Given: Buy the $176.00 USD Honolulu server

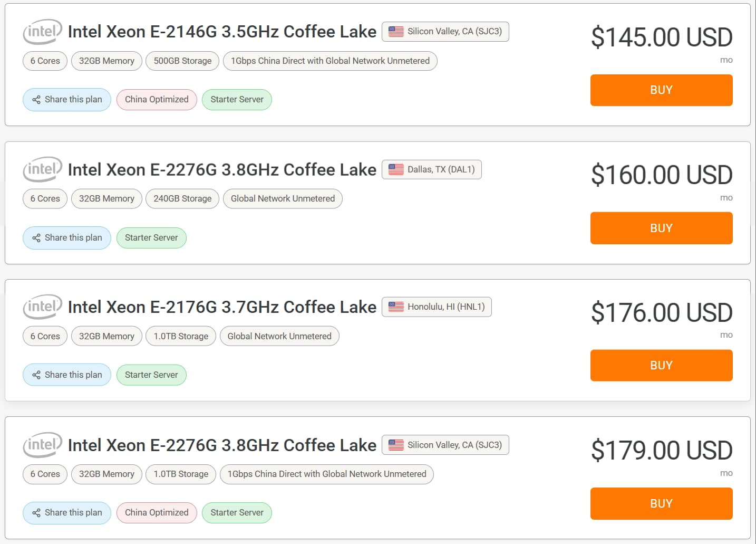Looking at the screenshot, I should pos(661,365).
